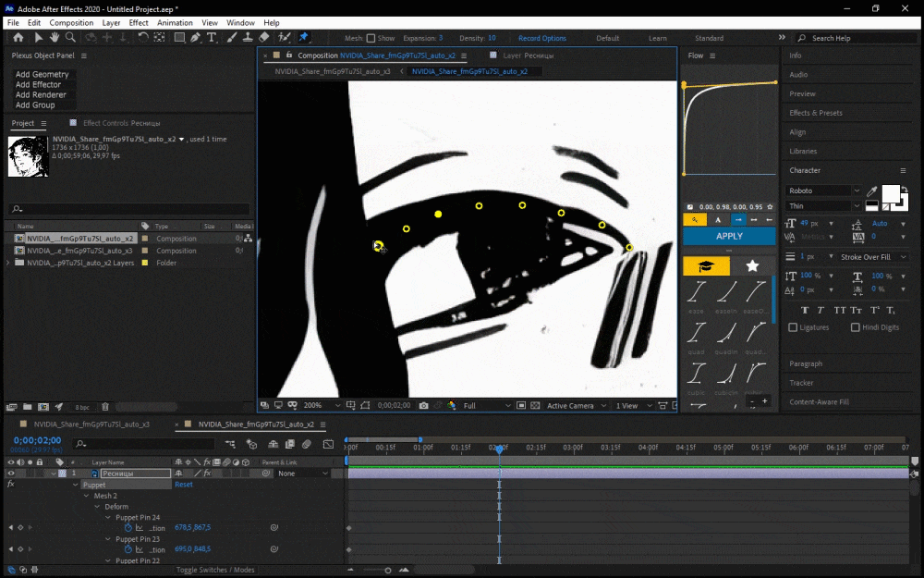Open the 1 View layout dropdown
Image resolution: width=924 pixels, height=578 pixels.
(634, 406)
